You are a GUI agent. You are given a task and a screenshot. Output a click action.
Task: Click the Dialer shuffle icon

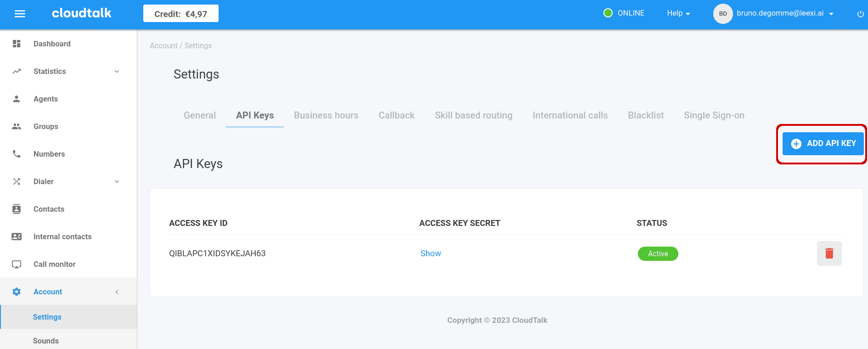click(x=17, y=181)
